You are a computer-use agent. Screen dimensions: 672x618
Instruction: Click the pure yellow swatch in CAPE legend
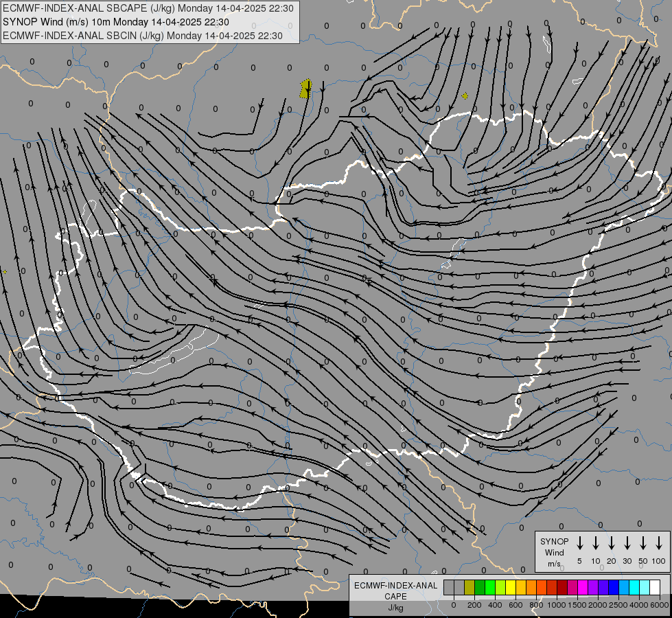click(511, 587)
